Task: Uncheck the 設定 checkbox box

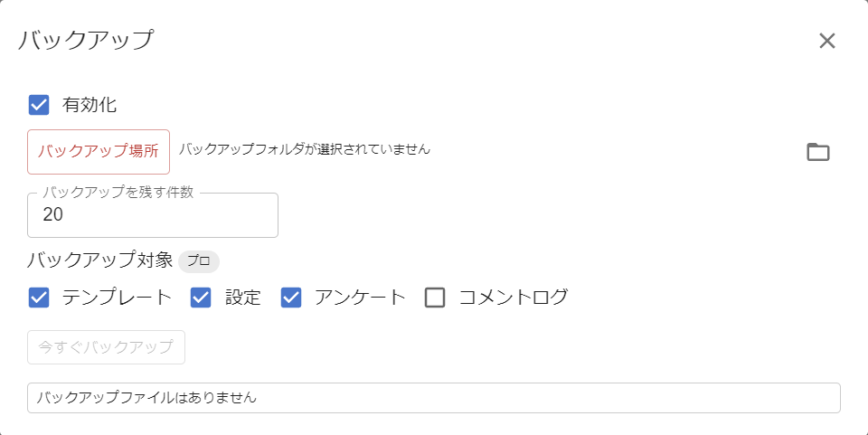Action: 201,298
